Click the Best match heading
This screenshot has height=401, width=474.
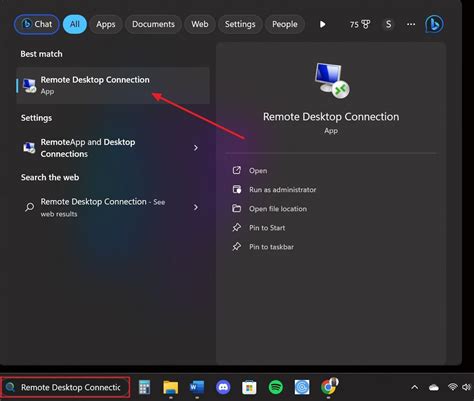tap(41, 54)
